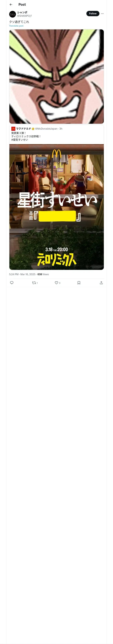The height and width of the screenshot is (644, 113).
Task: Open the @SHANPO_F handle link
Action: [24, 16]
